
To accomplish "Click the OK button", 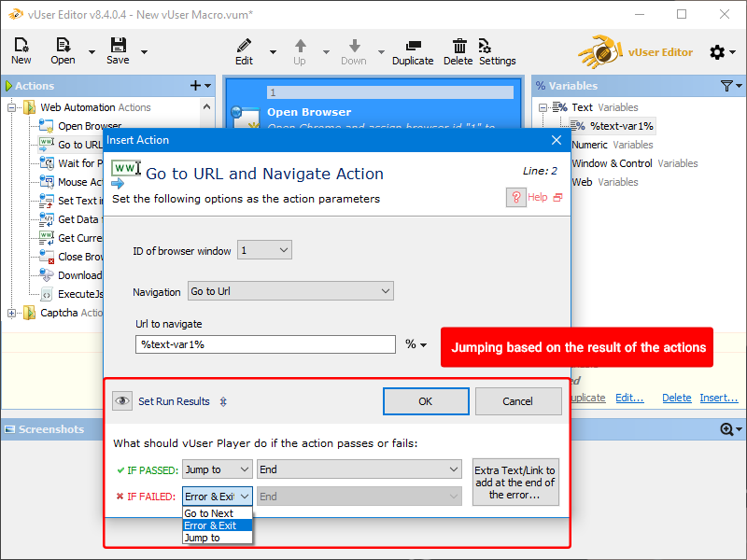I will tap(426, 401).
